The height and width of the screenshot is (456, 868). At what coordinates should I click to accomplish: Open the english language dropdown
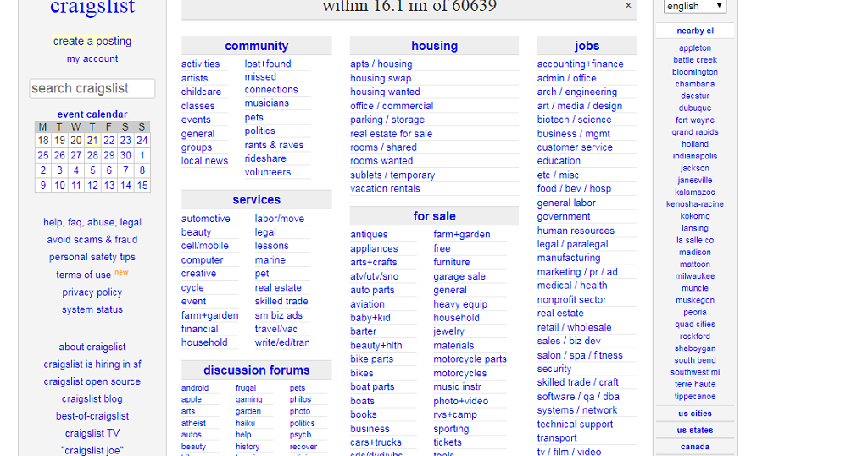(x=695, y=6)
